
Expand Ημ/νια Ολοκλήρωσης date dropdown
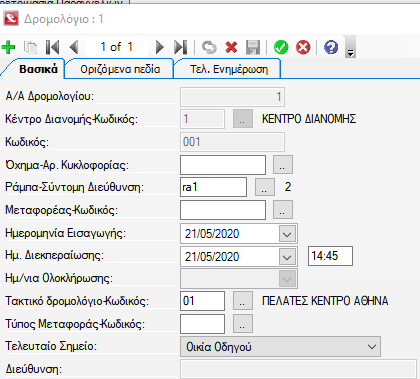pyautogui.click(x=287, y=279)
